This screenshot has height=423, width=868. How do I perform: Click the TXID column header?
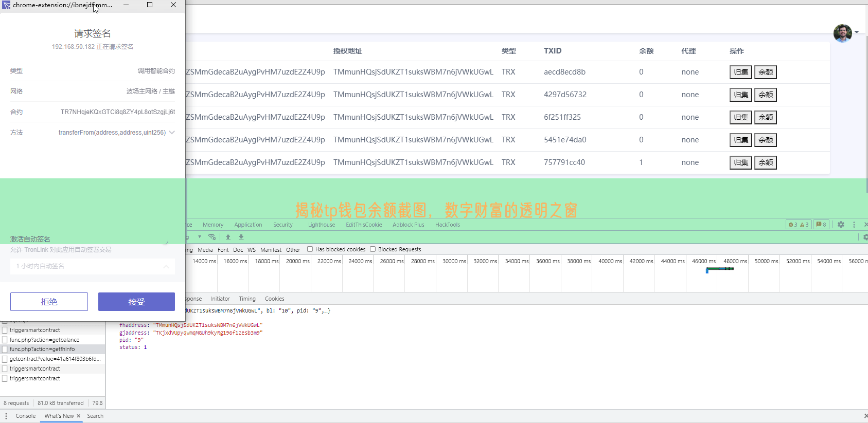[x=553, y=51]
